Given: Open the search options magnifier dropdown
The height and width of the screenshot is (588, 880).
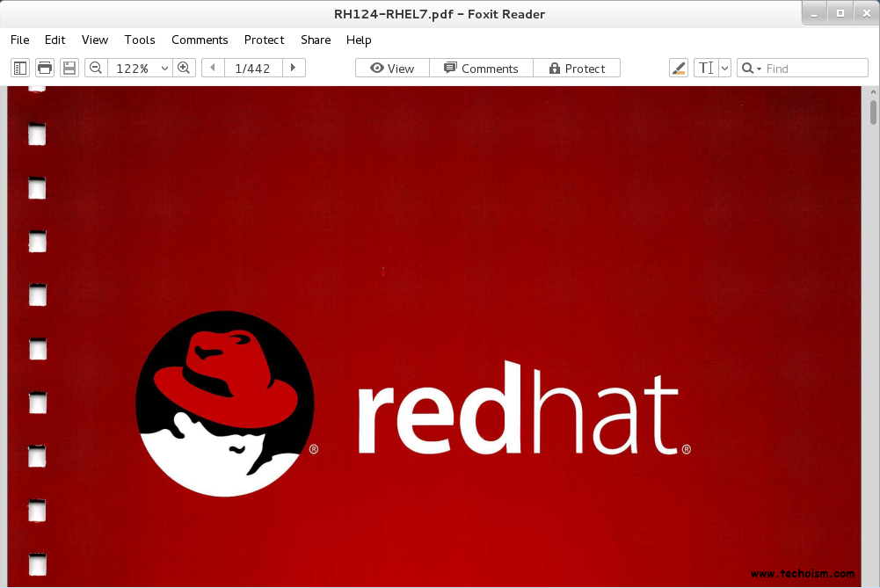Looking at the screenshot, I should click(x=752, y=68).
